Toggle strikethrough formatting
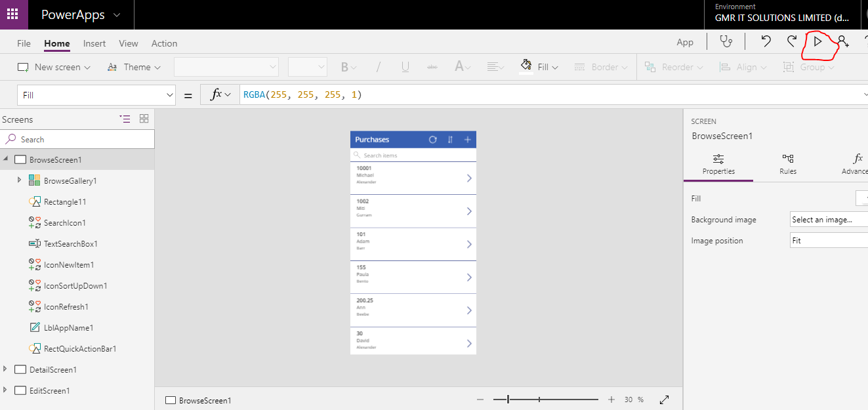The width and height of the screenshot is (868, 410). 432,67
